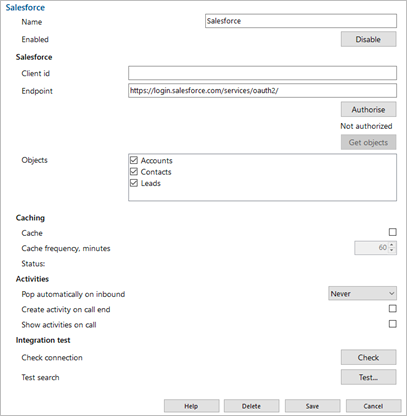Uncheck the Leads checkbox

[134, 183]
